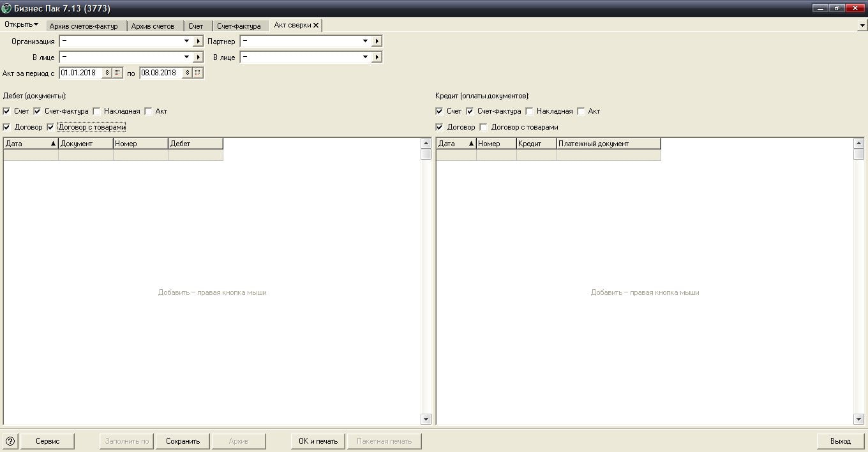Open calendar picker for period start date
Screen dimensions: 868x452
tap(117, 73)
